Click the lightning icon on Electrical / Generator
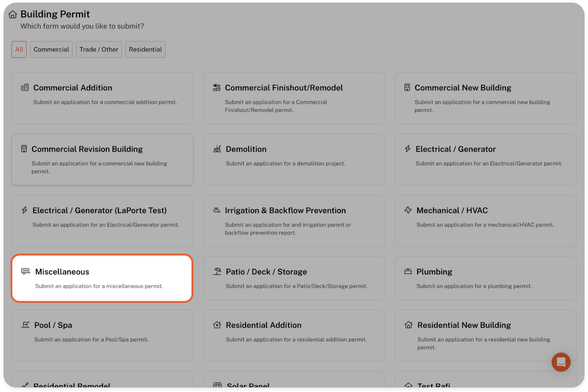This screenshot has height=392, width=588. coord(408,149)
